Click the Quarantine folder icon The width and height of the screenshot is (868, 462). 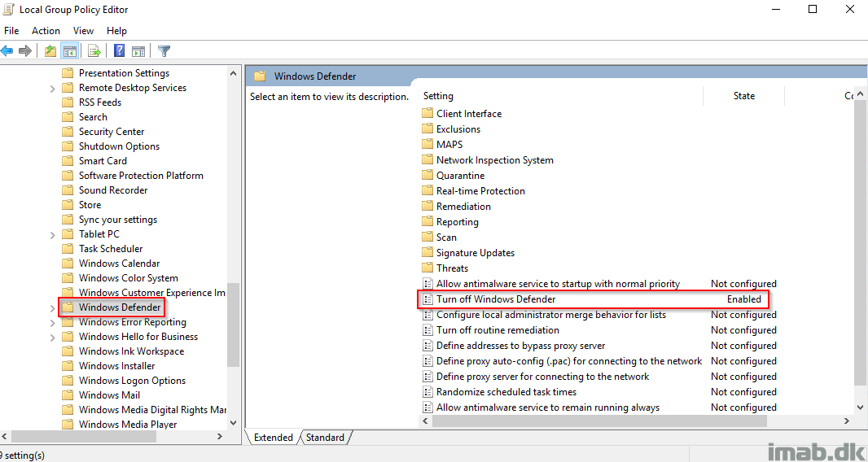click(427, 176)
